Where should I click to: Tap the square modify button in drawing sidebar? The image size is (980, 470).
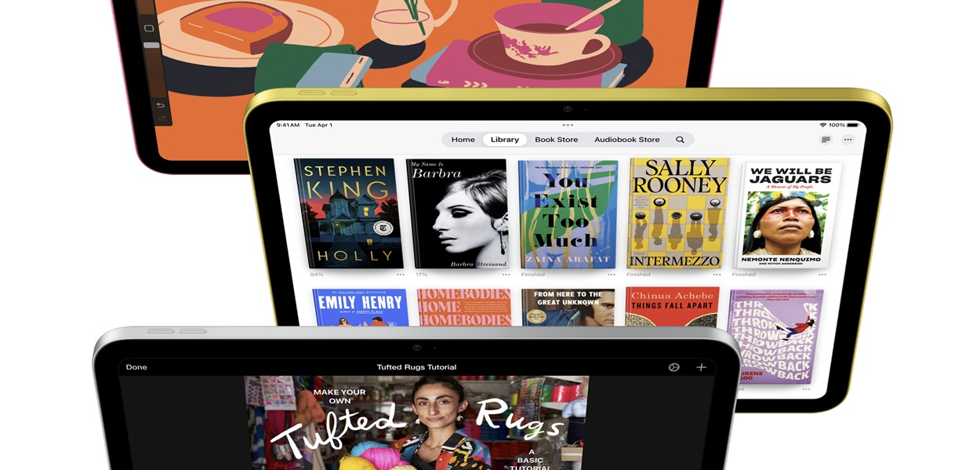(x=149, y=28)
